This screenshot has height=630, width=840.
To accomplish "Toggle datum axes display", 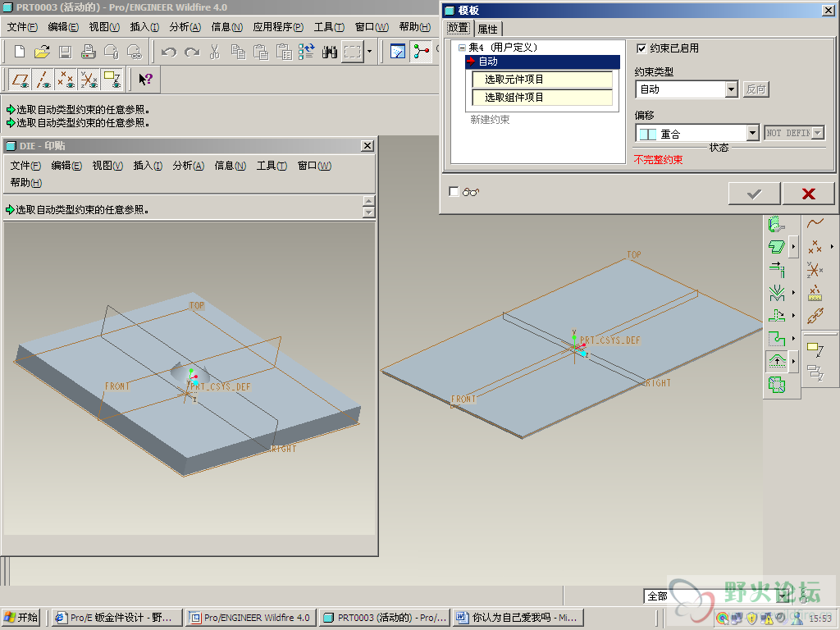I will tap(43, 80).
